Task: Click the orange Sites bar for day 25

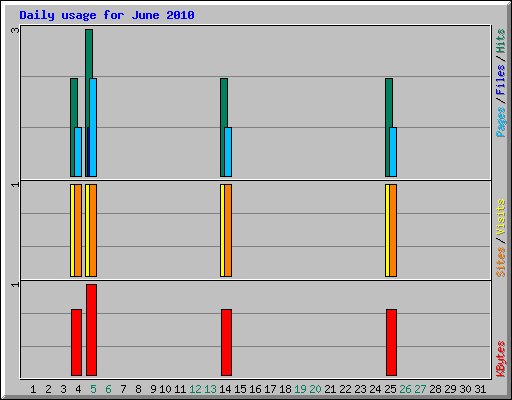Action: (x=393, y=230)
